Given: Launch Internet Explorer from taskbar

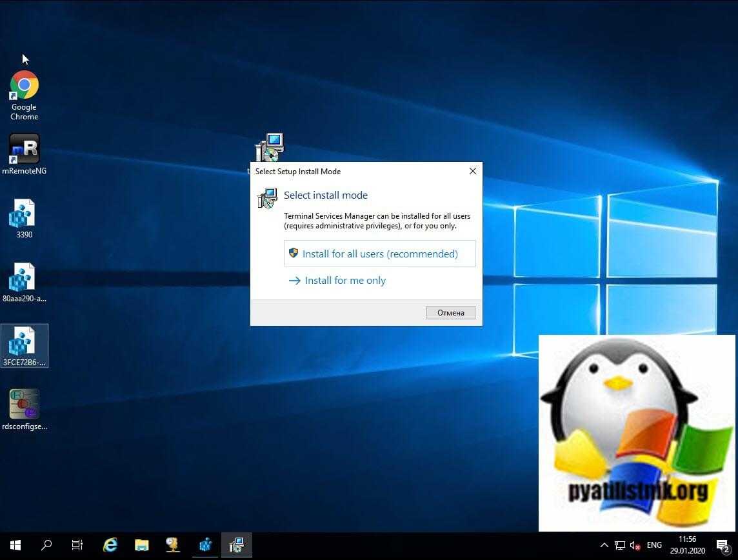Looking at the screenshot, I should point(110,545).
